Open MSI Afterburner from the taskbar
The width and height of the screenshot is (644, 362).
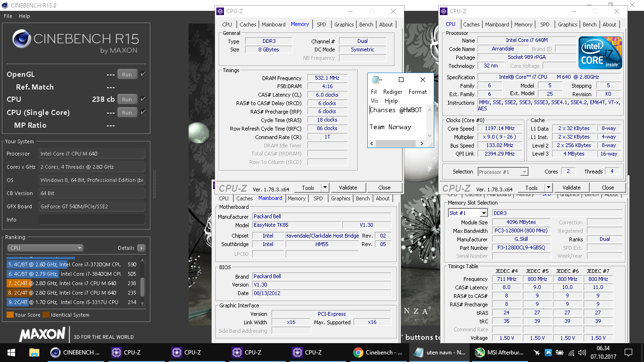point(500,353)
